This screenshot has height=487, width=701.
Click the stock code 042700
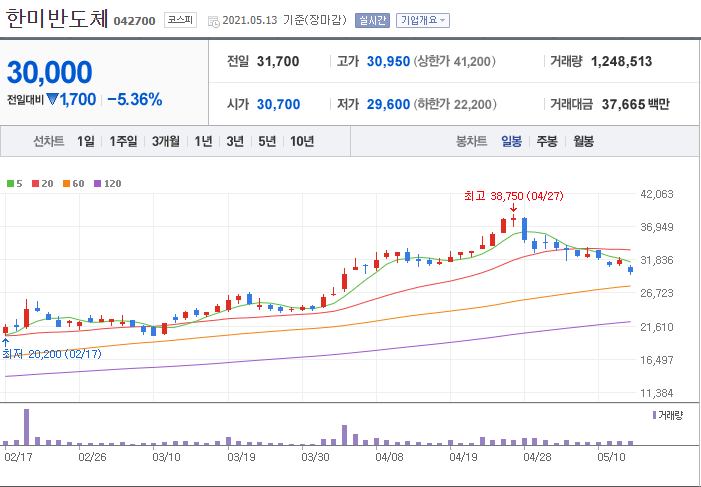pyautogui.click(x=135, y=21)
